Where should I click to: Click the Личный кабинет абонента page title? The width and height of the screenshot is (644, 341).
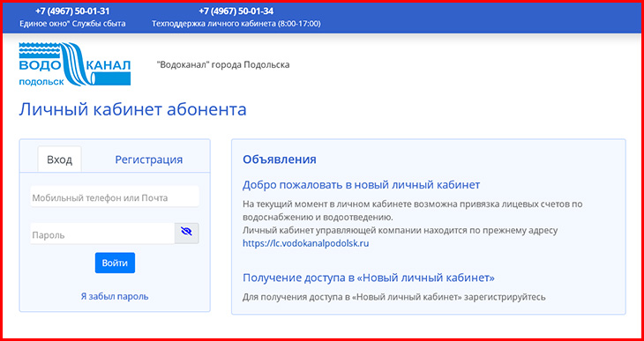coord(132,110)
